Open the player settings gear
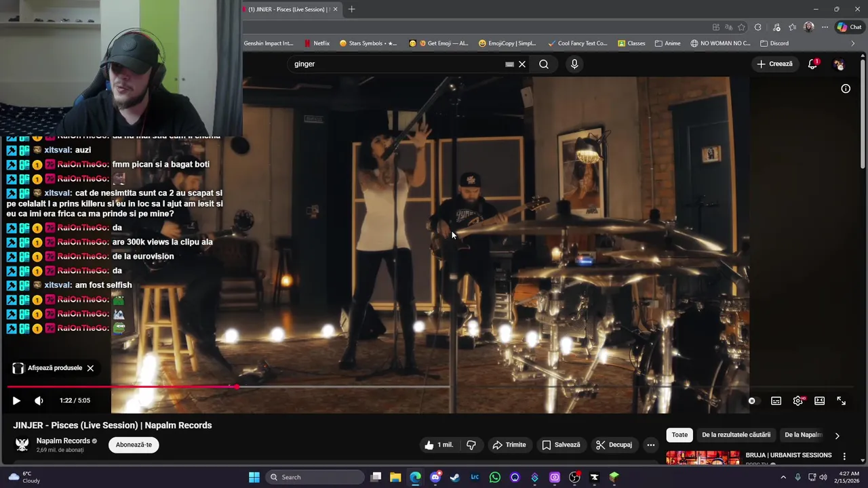868x488 pixels. [x=798, y=401]
